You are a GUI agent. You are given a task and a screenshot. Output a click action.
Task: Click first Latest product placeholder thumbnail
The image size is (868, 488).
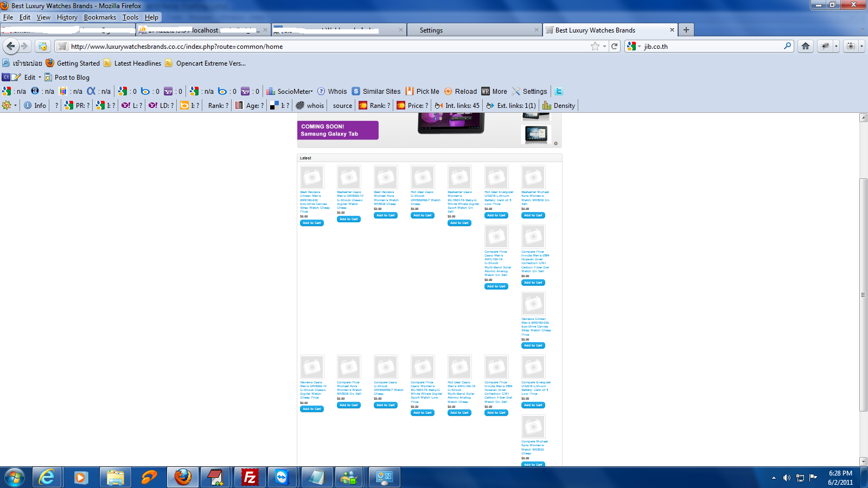pyautogui.click(x=312, y=177)
